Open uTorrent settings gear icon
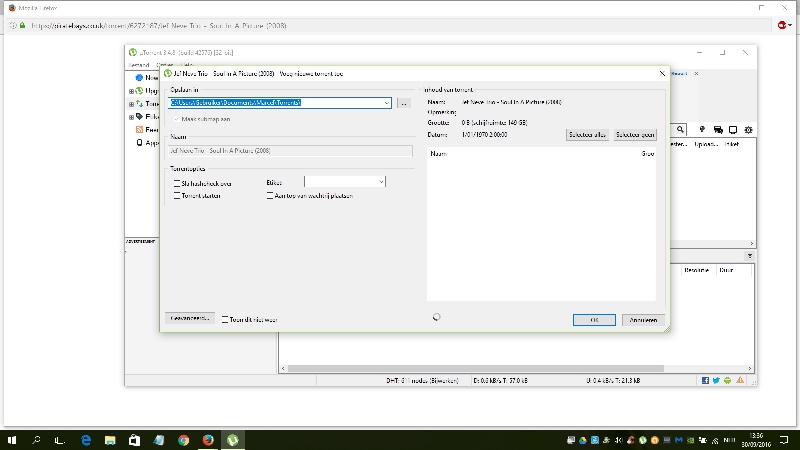This screenshot has width=800, height=450. 748,130
